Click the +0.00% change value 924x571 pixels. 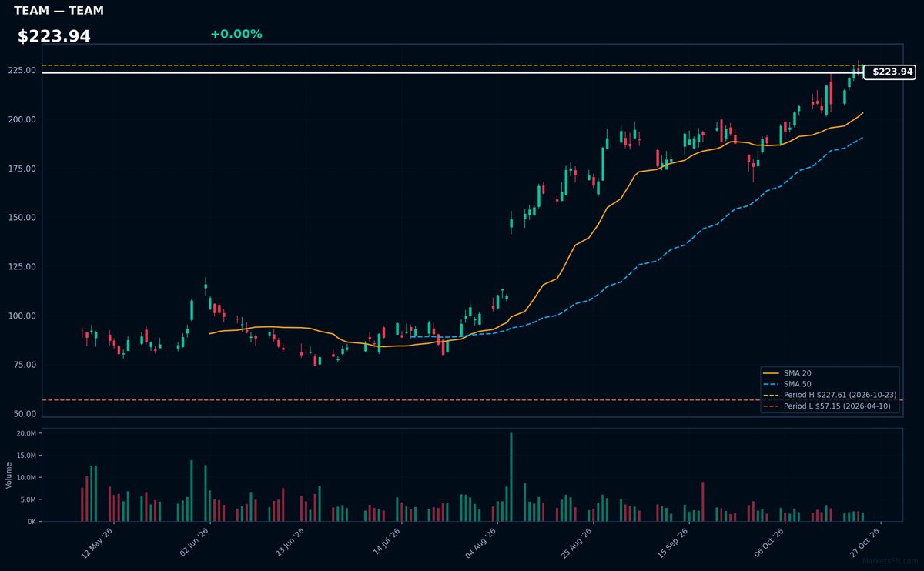point(236,34)
